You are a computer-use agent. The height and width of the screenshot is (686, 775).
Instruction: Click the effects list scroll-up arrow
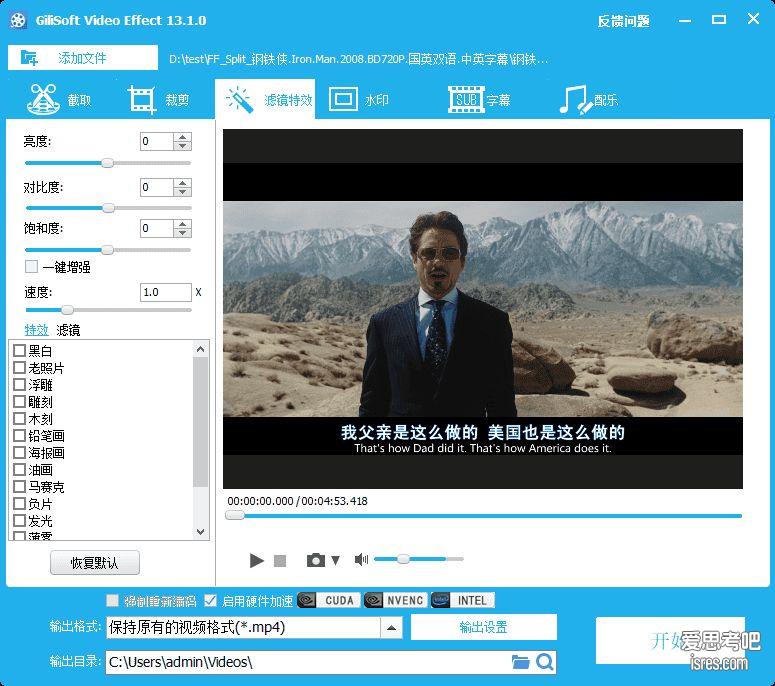(x=200, y=349)
